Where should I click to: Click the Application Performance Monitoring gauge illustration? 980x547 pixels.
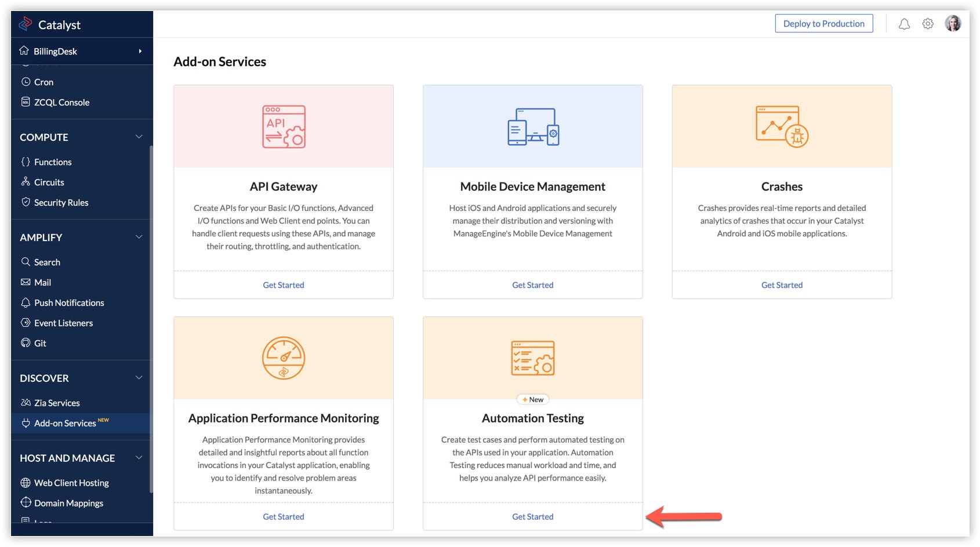point(284,358)
